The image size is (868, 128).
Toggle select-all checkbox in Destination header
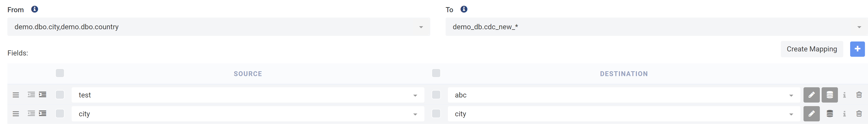[x=436, y=73]
